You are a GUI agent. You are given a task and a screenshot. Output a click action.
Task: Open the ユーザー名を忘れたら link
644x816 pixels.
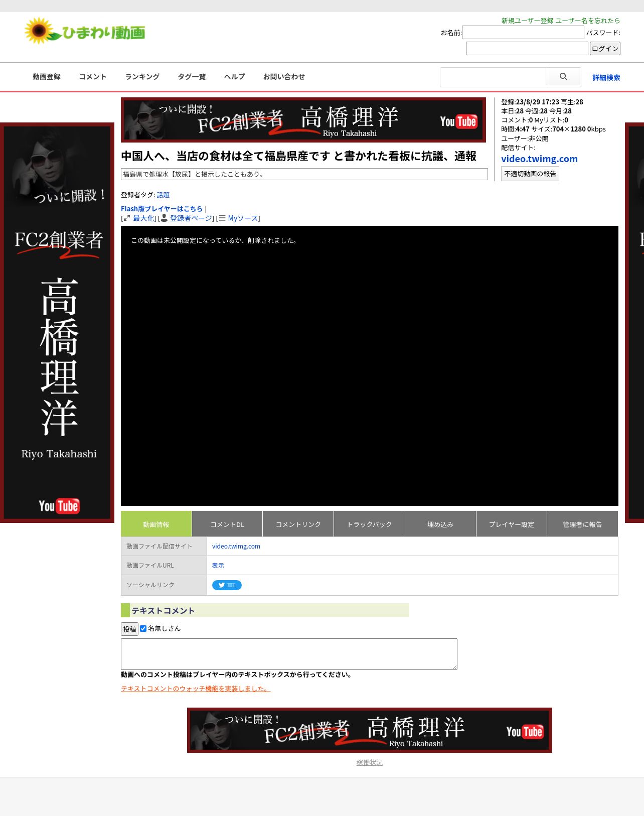coord(588,21)
